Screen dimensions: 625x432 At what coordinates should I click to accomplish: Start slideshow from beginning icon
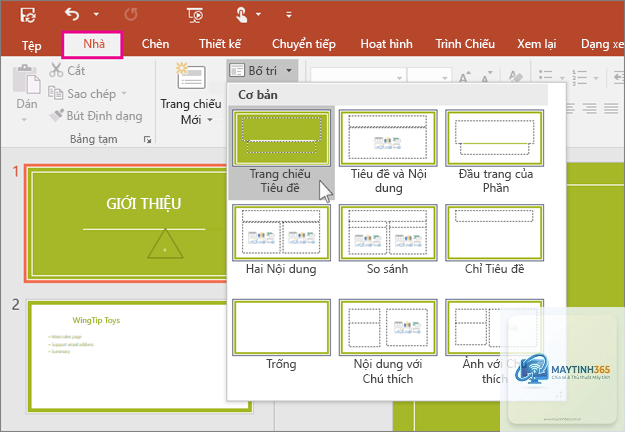pyautogui.click(x=195, y=15)
